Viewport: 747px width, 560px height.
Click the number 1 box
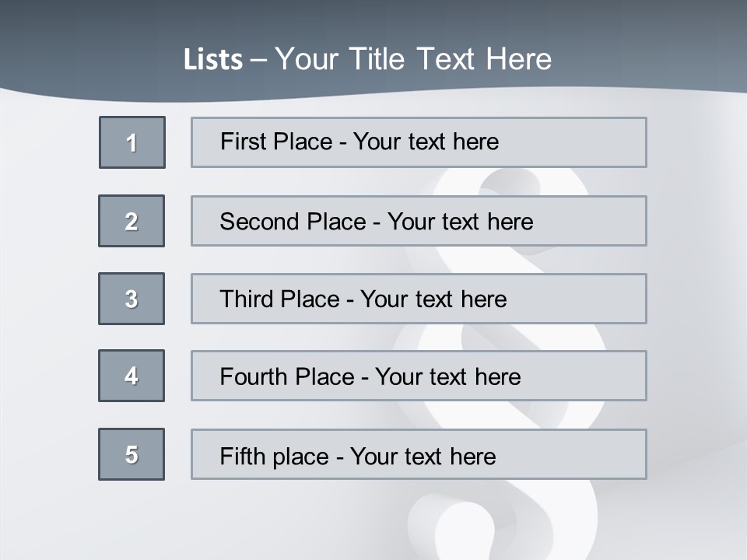point(132,142)
